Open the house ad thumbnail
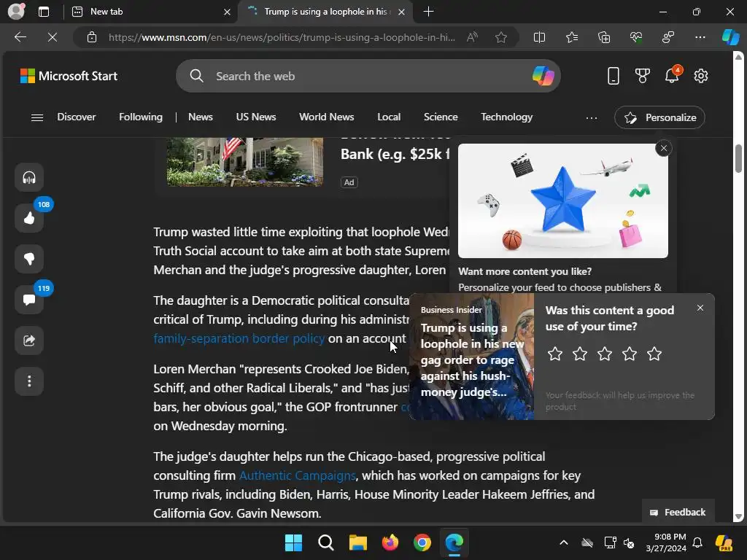This screenshot has width=747, height=560. click(245, 162)
